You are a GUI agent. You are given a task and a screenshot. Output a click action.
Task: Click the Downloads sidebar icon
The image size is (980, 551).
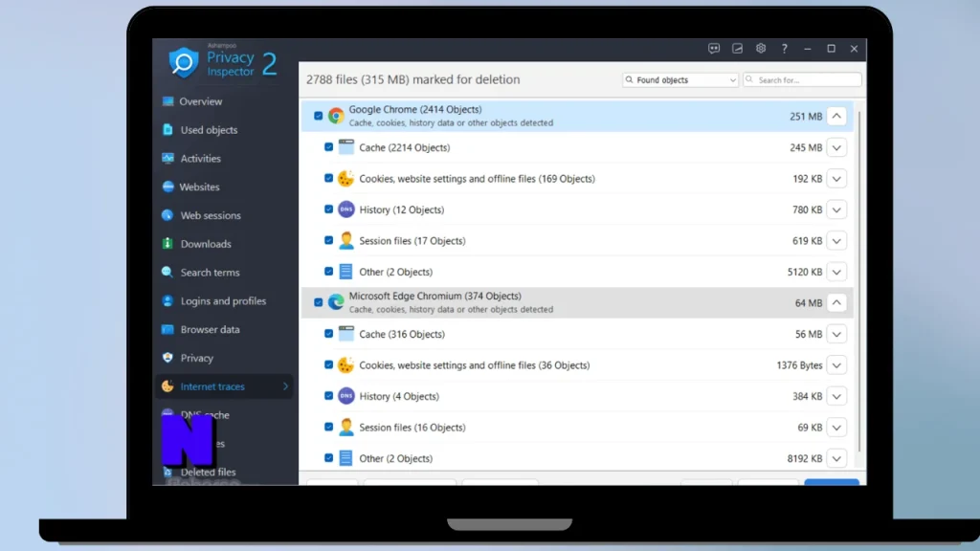pyautogui.click(x=167, y=244)
